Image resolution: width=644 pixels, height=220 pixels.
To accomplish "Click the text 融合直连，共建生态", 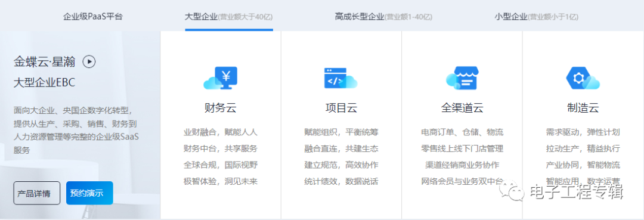I will point(341,148).
